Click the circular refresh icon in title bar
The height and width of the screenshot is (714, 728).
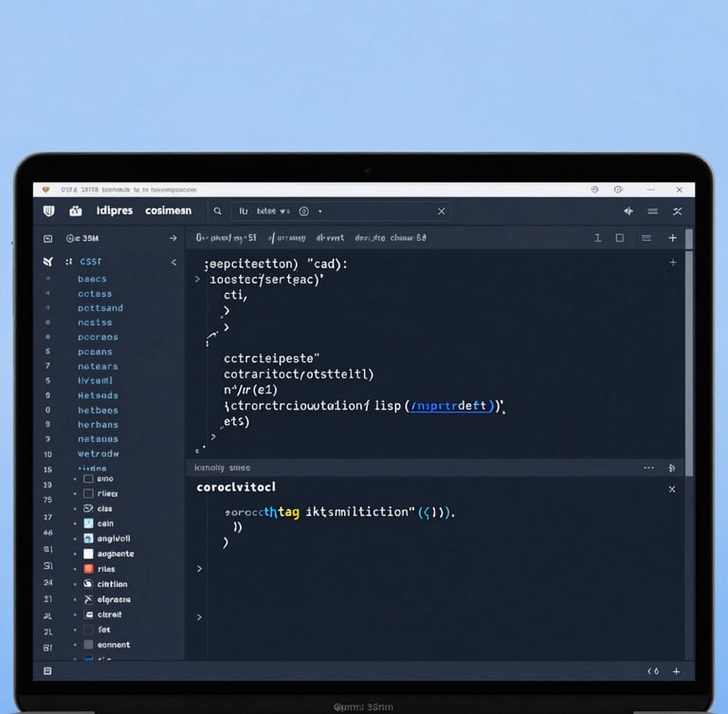pos(618,190)
